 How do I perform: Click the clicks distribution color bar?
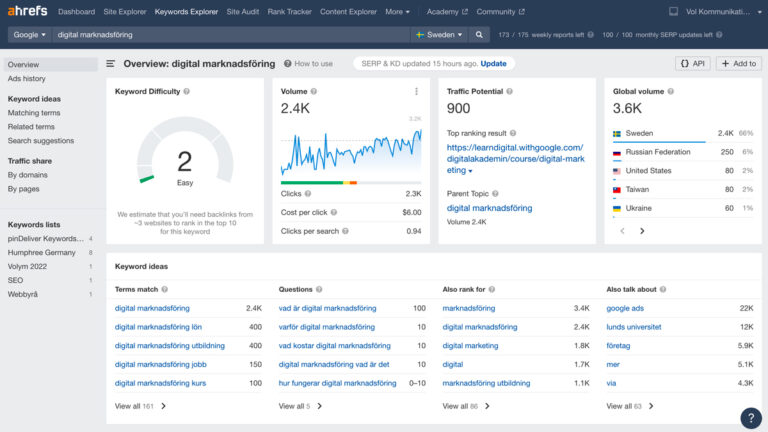tap(351, 183)
